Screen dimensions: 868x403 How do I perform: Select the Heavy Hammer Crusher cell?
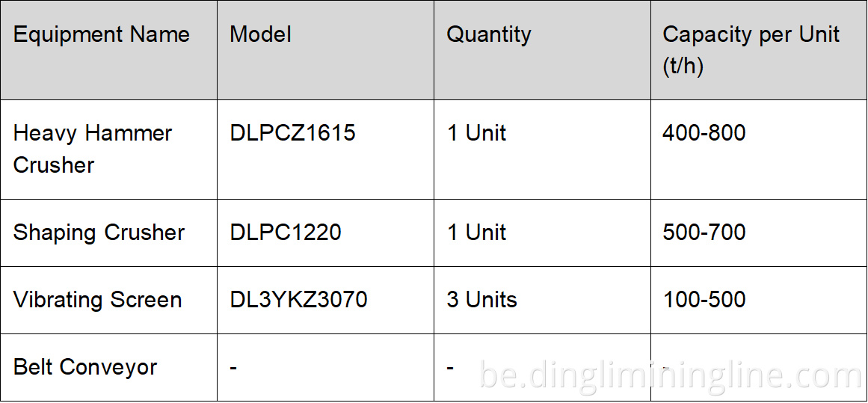point(93,149)
